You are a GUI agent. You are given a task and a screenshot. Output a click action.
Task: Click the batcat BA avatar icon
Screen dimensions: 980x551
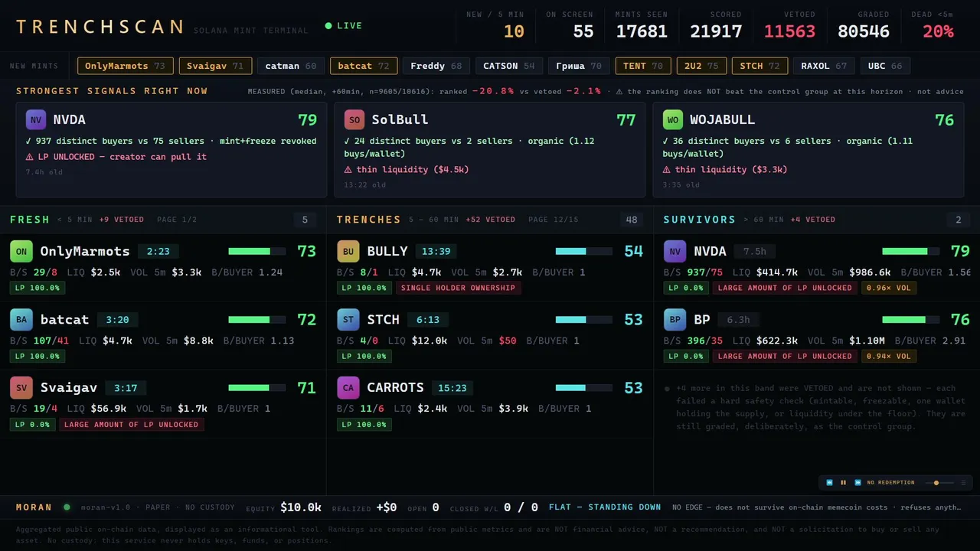point(21,319)
